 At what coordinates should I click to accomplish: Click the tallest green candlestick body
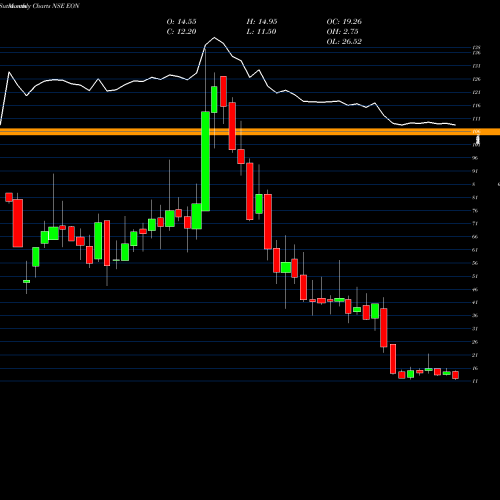pos(205,161)
